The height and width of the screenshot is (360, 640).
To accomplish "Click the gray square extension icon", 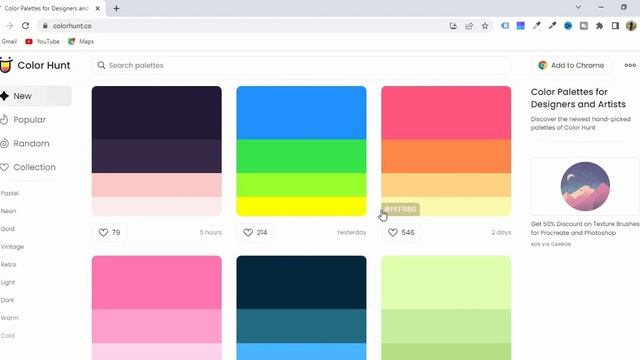I will (584, 26).
